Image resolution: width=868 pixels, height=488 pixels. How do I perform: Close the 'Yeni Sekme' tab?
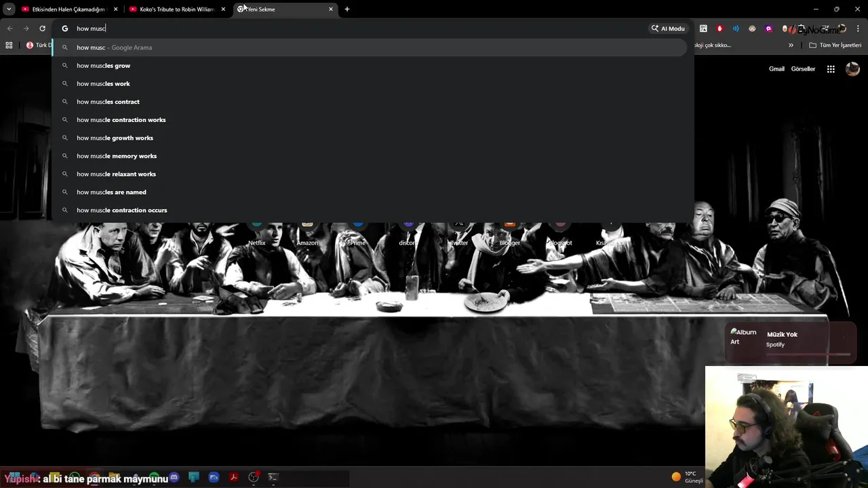tap(331, 9)
